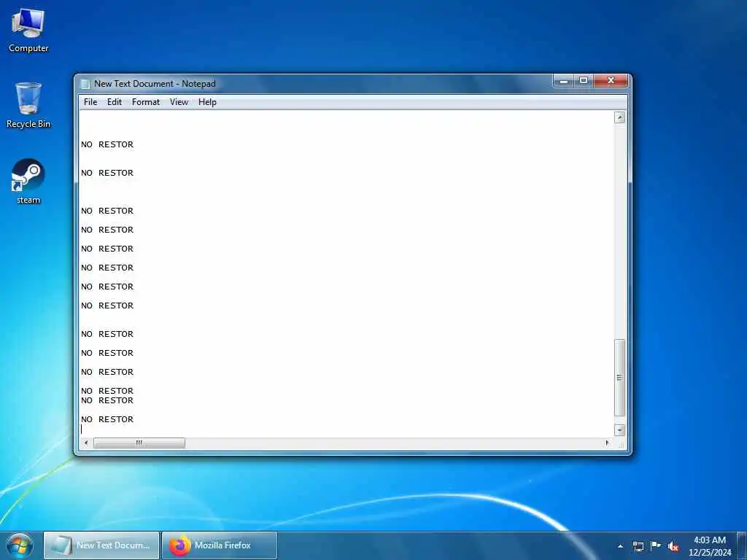Screen dimensions: 747x560
Task: Open the File menu in Notepad
Action: [x=90, y=102]
